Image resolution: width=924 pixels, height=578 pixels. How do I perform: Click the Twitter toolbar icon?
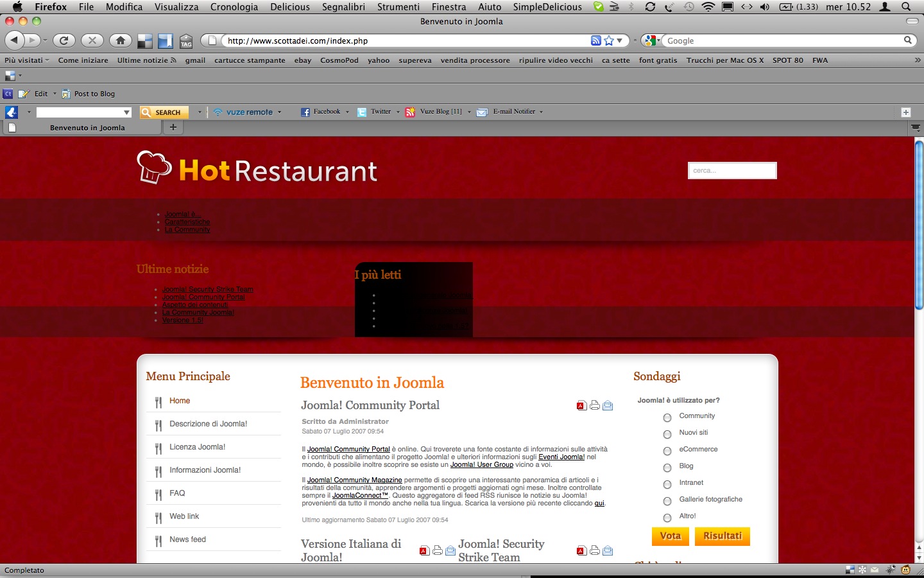pos(362,112)
